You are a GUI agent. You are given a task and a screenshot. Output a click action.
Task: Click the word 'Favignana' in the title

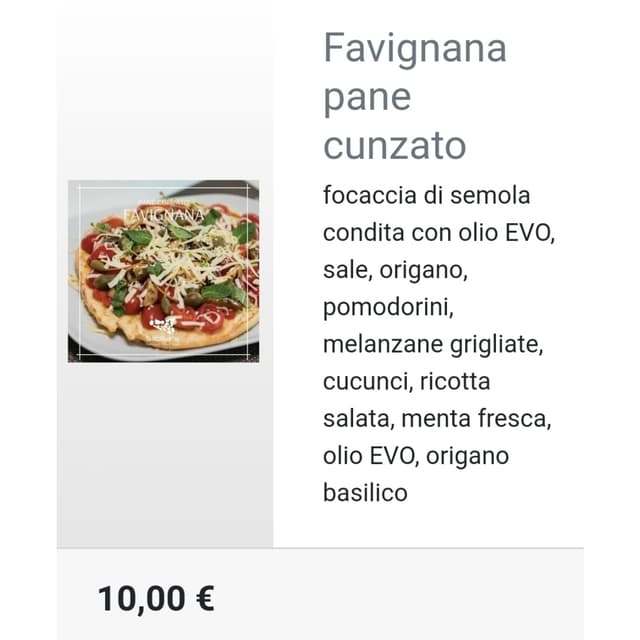(x=415, y=49)
